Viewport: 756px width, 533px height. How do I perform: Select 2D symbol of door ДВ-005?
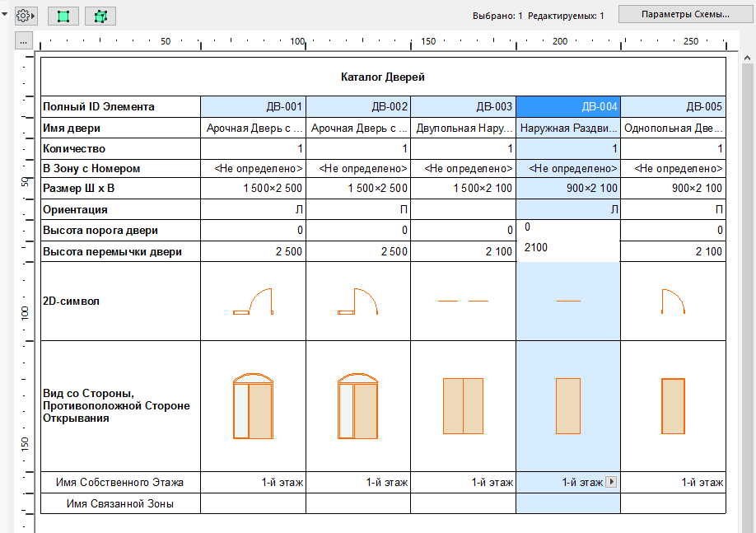(x=673, y=302)
